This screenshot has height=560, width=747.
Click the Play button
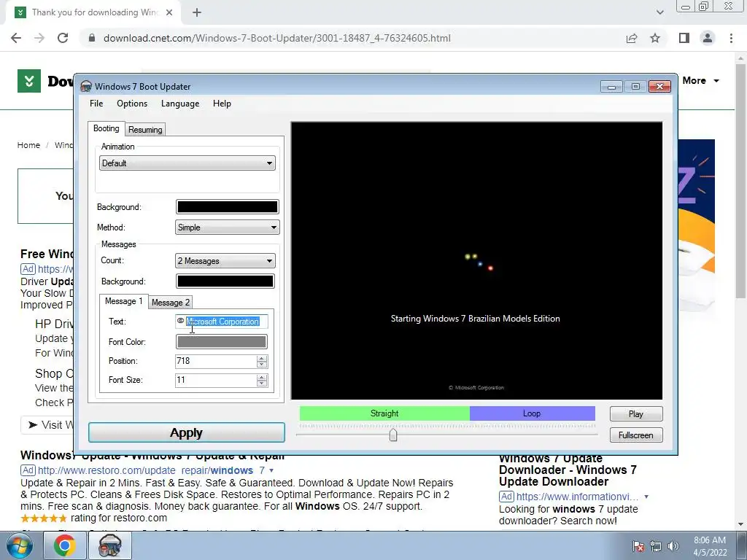[636, 414]
